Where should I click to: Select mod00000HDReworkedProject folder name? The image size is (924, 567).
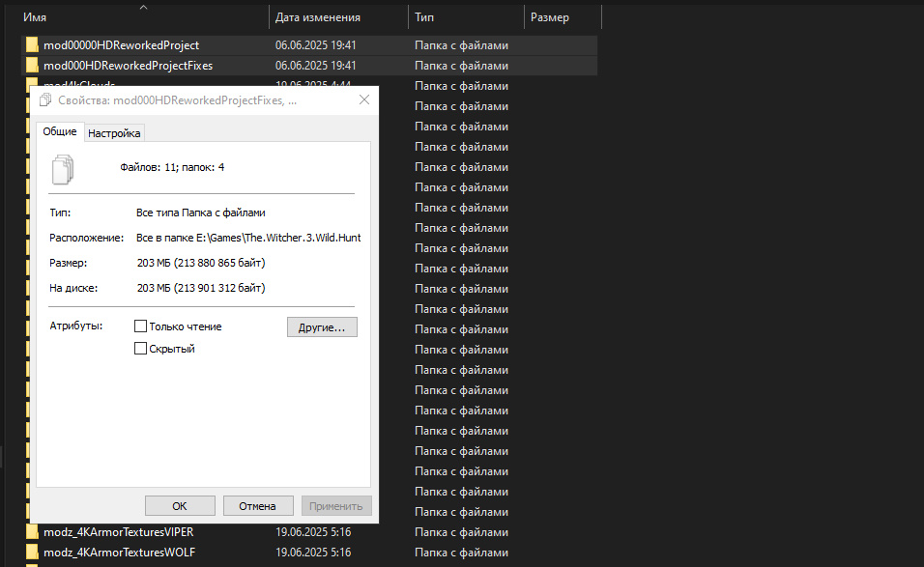tap(122, 45)
